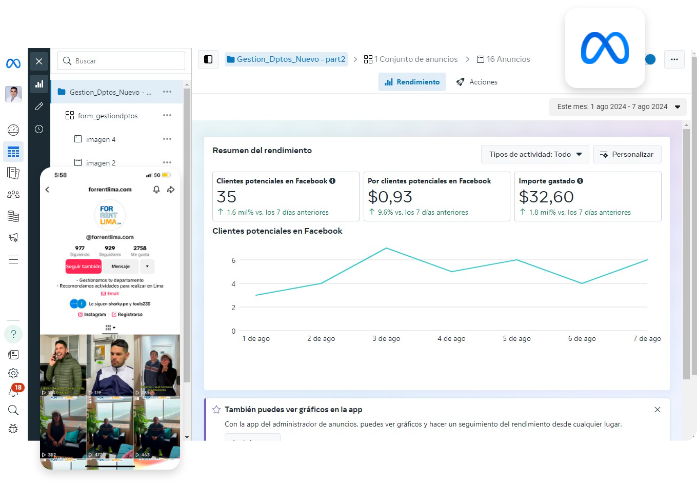Switch to the Acciones tab

(476, 82)
